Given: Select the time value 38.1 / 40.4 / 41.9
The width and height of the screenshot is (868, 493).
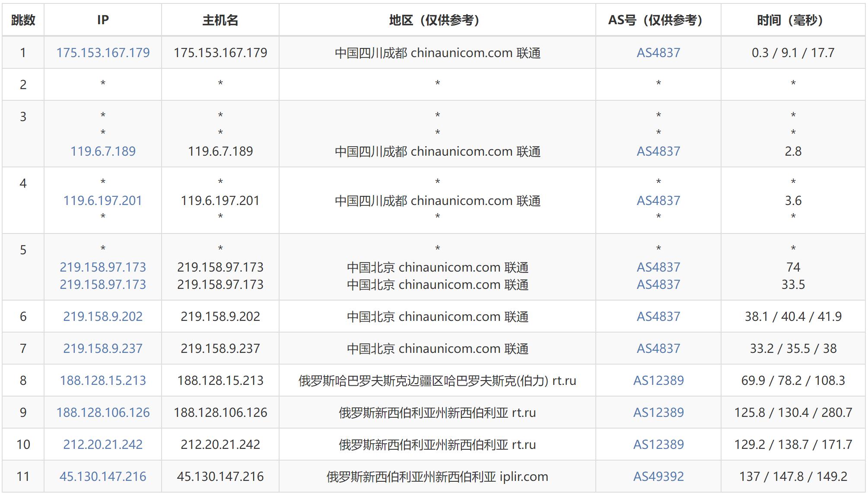Looking at the screenshot, I should (793, 317).
